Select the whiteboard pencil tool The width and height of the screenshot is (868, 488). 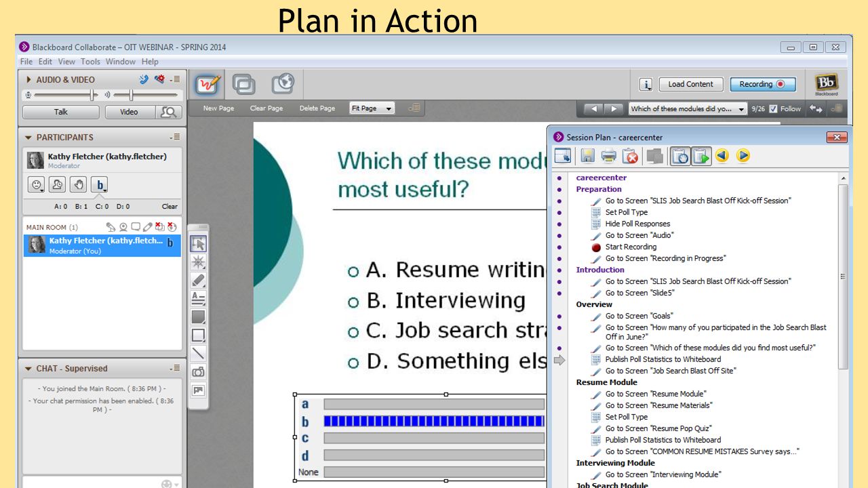point(198,281)
